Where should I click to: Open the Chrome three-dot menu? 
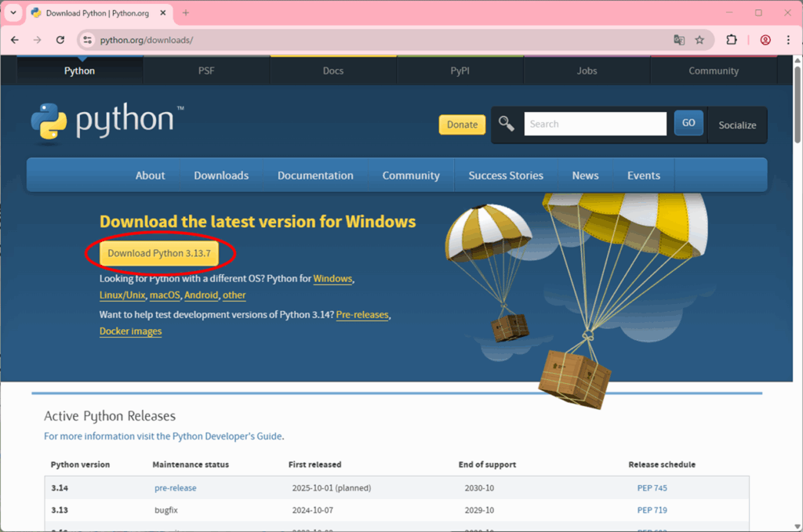click(788, 40)
